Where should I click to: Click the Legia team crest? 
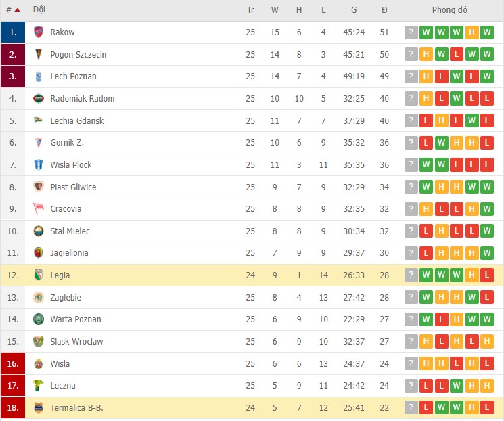[x=39, y=275]
